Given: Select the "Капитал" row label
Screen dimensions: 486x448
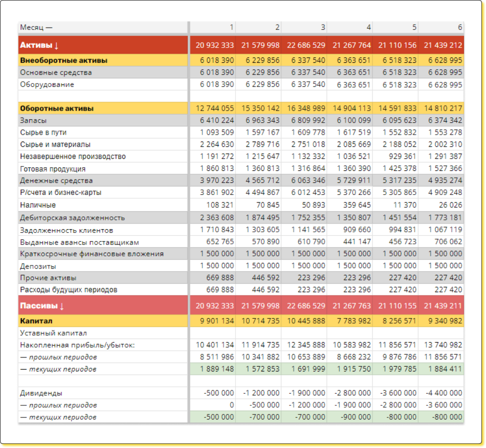Looking at the screenshot, I should click(x=36, y=321).
